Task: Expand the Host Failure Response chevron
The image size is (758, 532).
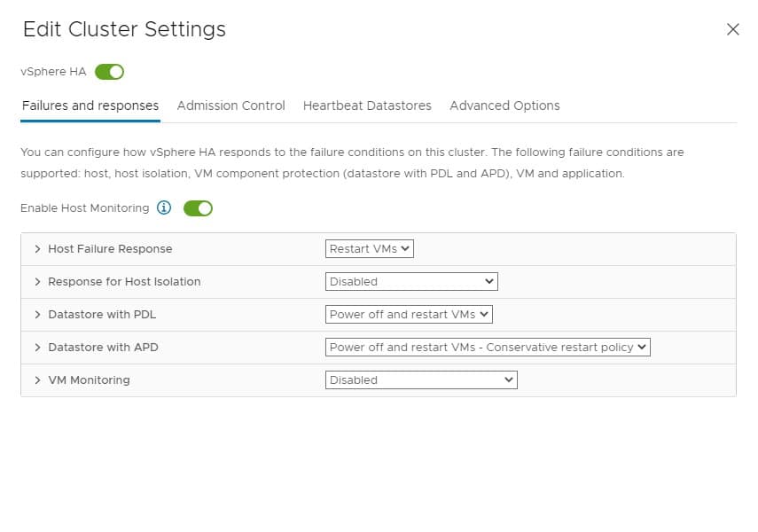Action: coord(37,249)
